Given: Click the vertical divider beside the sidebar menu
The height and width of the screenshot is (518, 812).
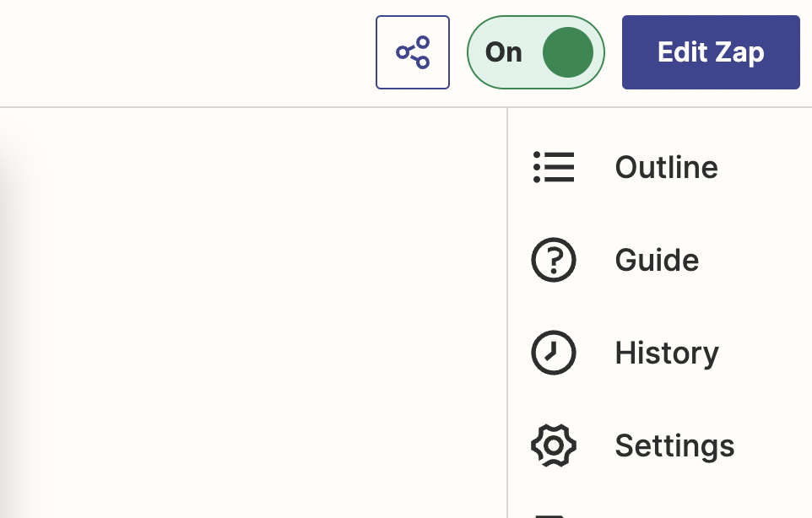Looking at the screenshot, I should (x=507, y=310).
